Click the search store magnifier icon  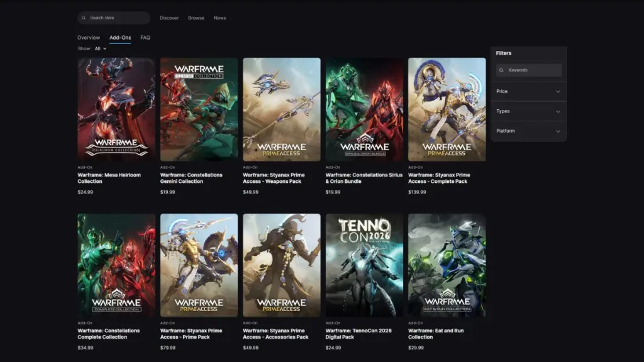[x=84, y=18]
